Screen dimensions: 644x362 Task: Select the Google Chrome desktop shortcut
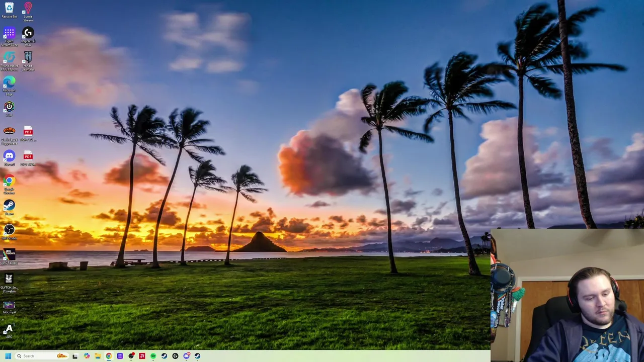pos(9,185)
